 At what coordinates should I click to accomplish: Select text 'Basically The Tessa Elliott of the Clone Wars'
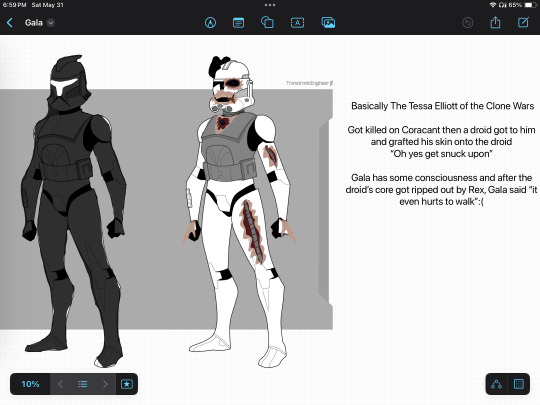pyautogui.click(x=443, y=106)
